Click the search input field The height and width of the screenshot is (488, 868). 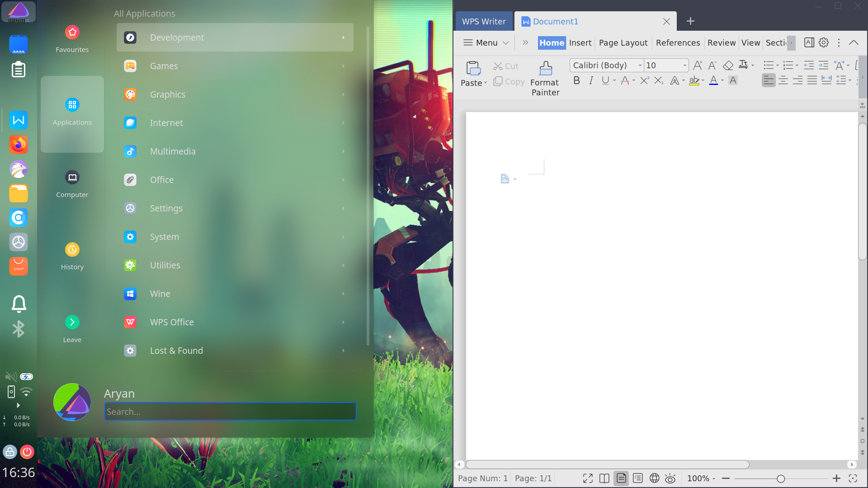tap(230, 411)
